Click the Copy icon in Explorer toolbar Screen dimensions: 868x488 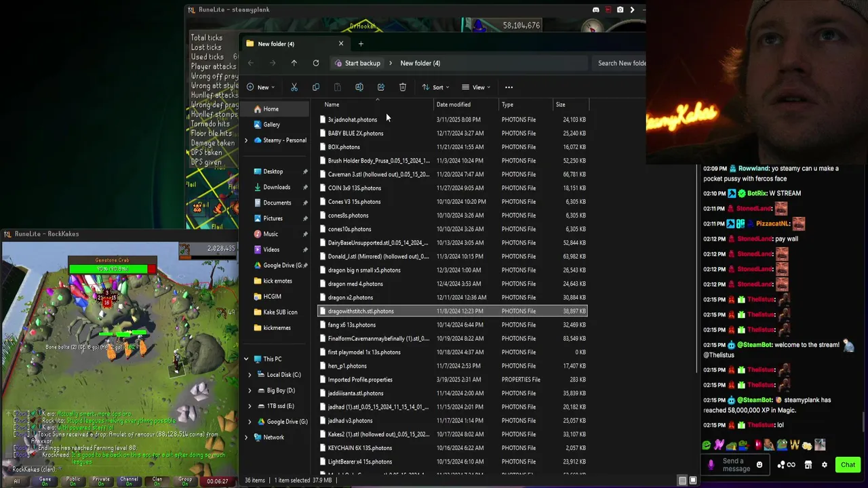[316, 87]
